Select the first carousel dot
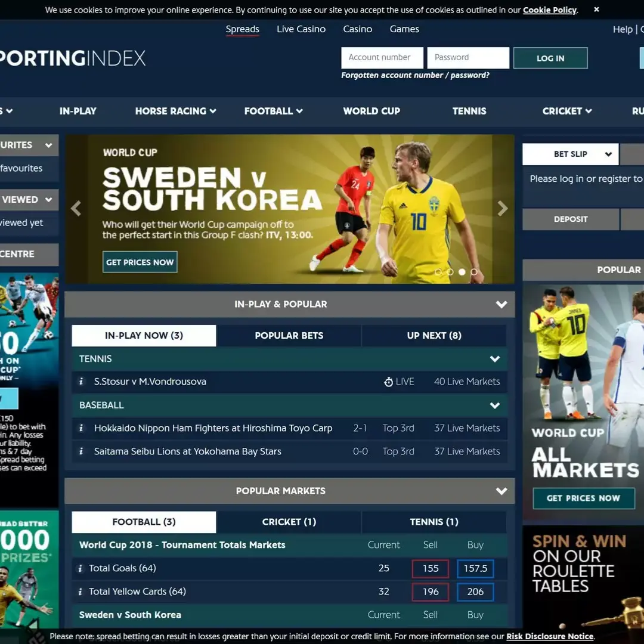Screen dimensions: 644x644 click(438, 272)
